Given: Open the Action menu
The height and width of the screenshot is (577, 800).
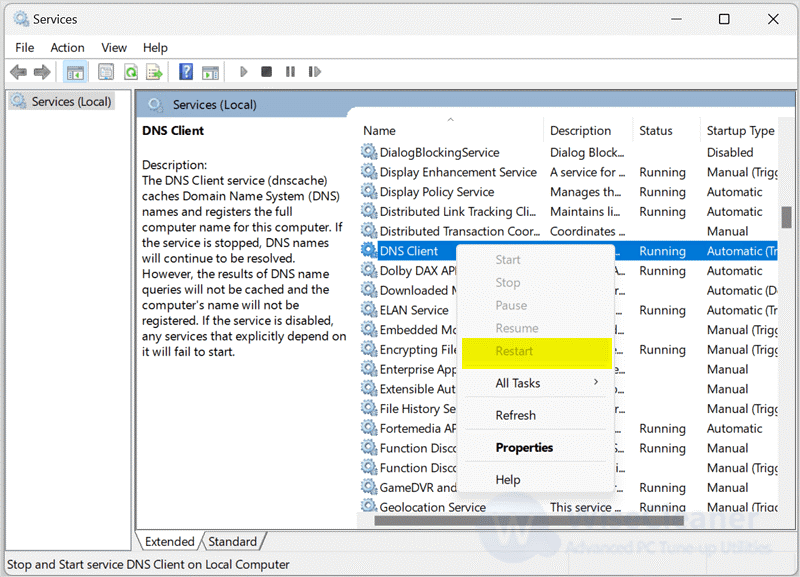Looking at the screenshot, I should [67, 47].
